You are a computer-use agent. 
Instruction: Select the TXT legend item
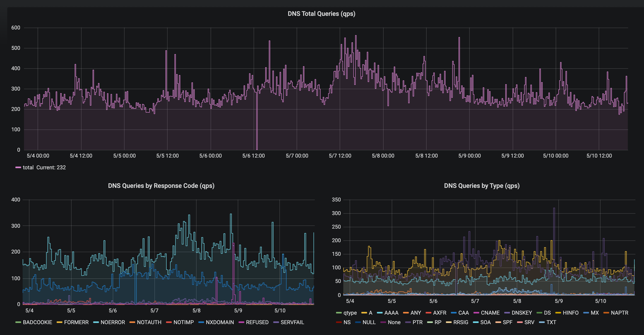coord(551,322)
